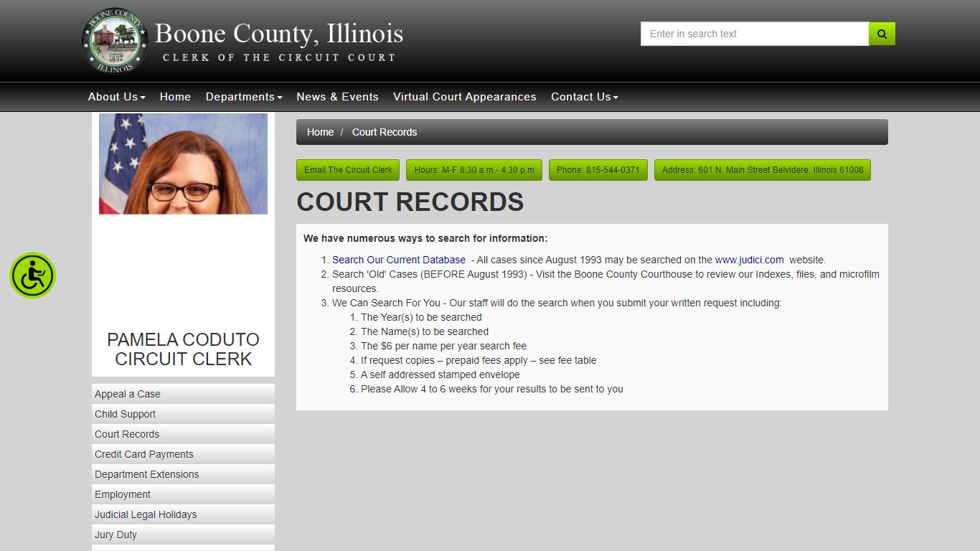Click Court Records in the breadcrumb
980x551 pixels.
(385, 132)
